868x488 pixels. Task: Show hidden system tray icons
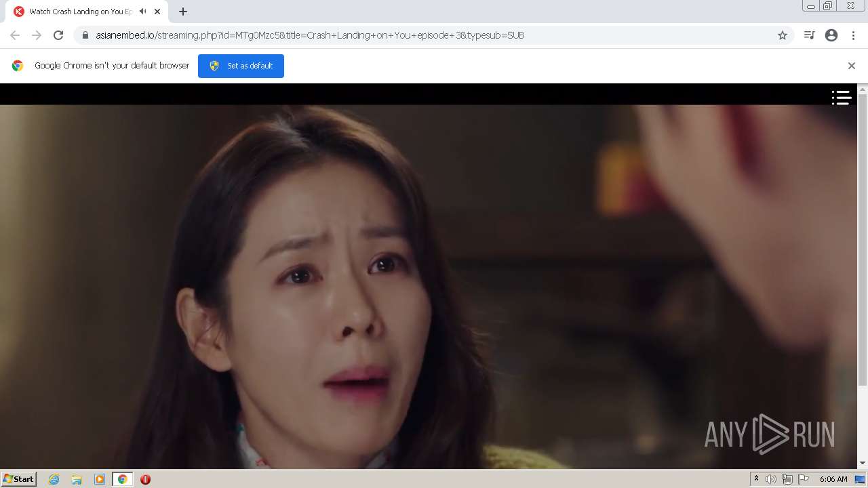click(x=756, y=479)
